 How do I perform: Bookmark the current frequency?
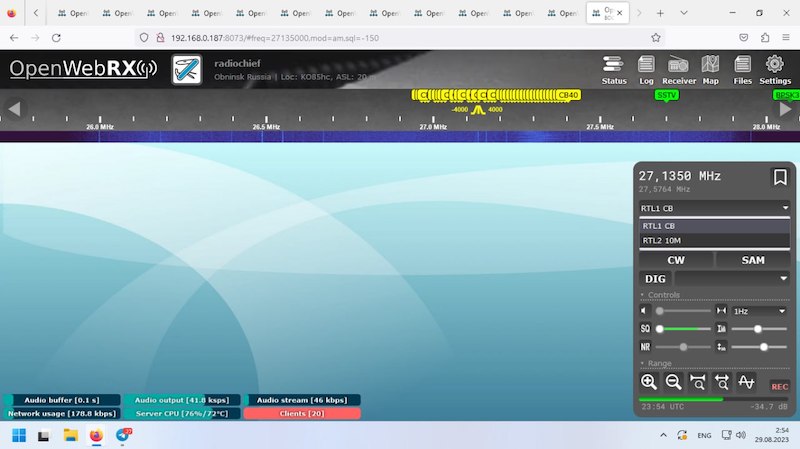(x=780, y=177)
